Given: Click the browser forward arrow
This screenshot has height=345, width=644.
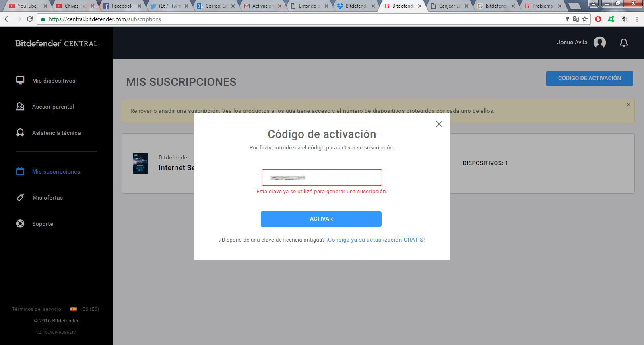Looking at the screenshot, I should click(19, 19).
